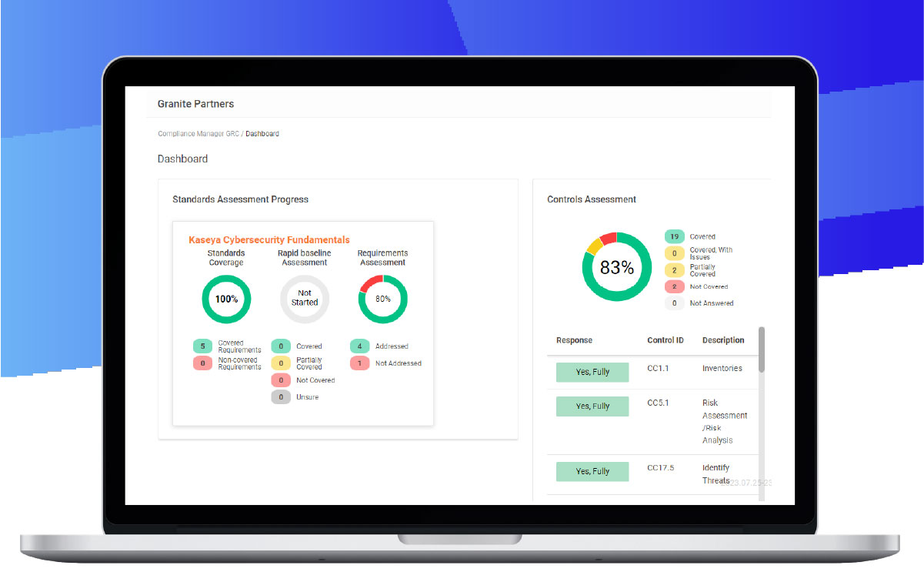Select the green Covered Requirements count badge
This screenshot has height=572, width=924.
pyautogui.click(x=203, y=346)
